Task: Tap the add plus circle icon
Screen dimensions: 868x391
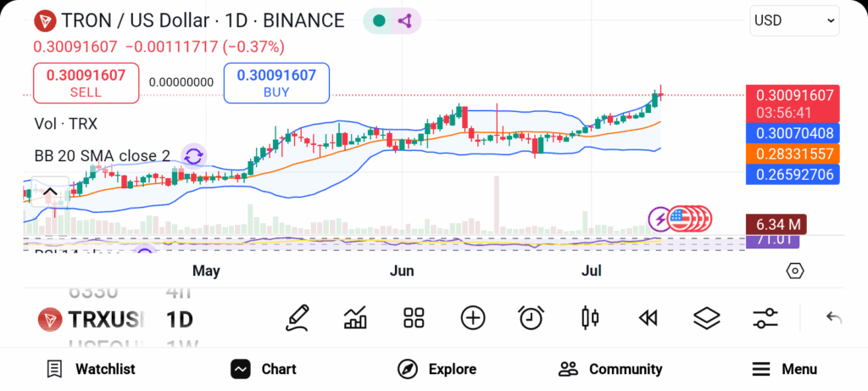Action: pos(473,318)
